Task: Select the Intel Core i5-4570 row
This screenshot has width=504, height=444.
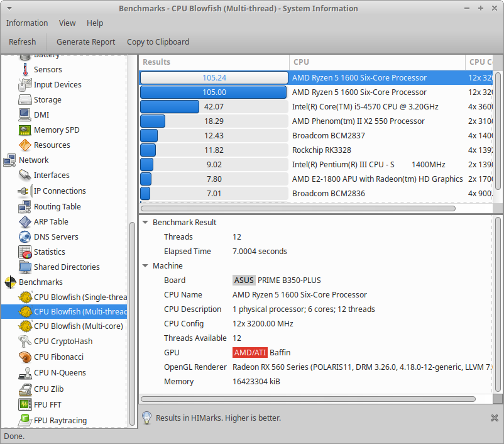Action: coord(316,107)
